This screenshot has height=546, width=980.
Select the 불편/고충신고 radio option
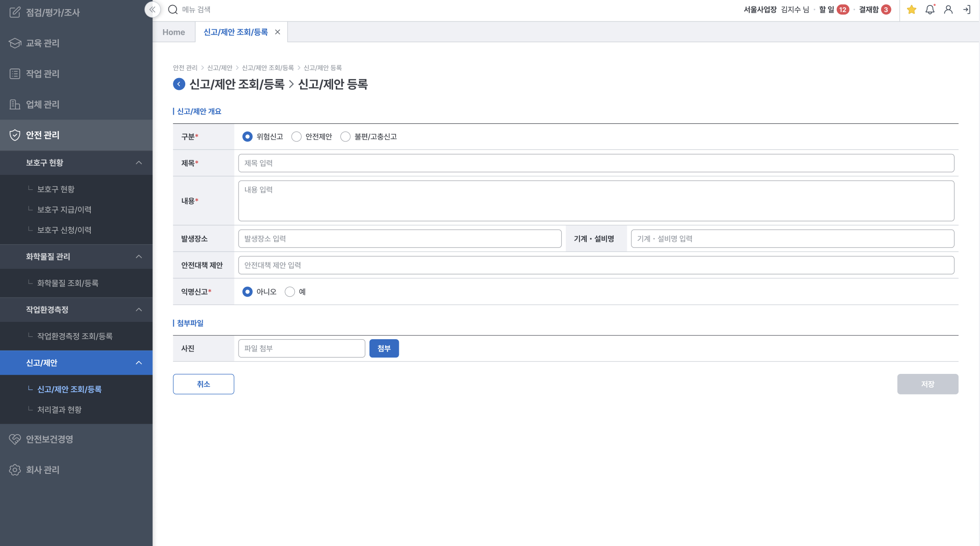point(345,136)
